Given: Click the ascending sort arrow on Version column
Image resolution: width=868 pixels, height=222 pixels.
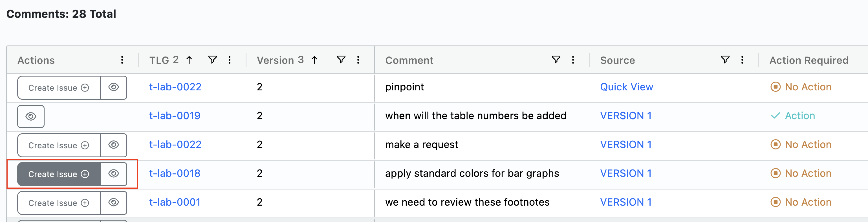Looking at the screenshot, I should coord(314,60).
